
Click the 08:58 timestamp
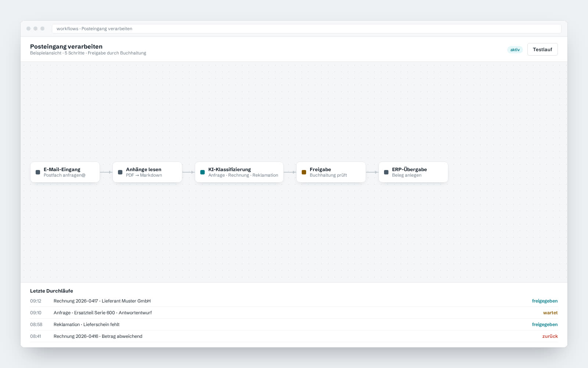[36, 325]
